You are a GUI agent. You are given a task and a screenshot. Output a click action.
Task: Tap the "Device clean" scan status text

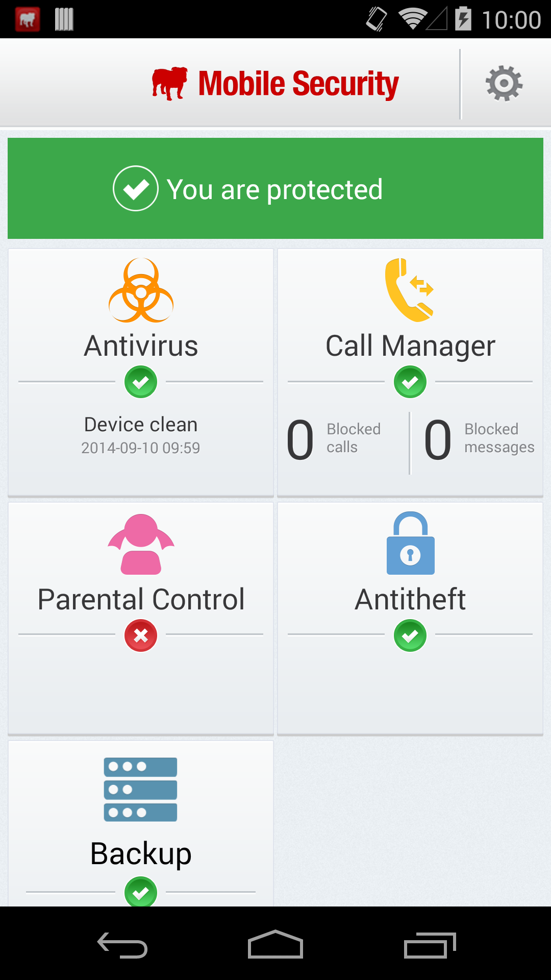pos(141,425)
